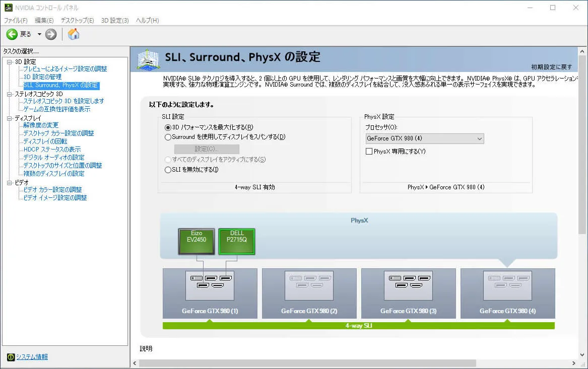Open 複数のディスプレイの設定
The width and height of the screenshot is (588, 369).
[x=53, y=174]
